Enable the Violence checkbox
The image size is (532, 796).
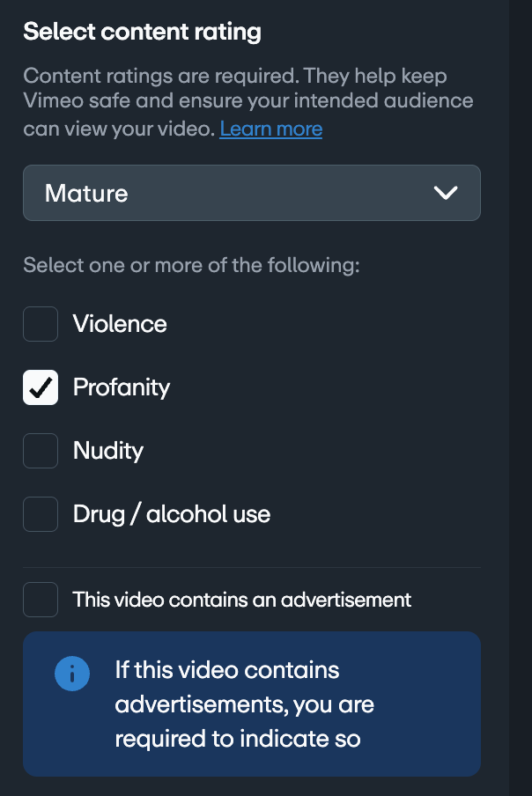click(x=41, y=324)
